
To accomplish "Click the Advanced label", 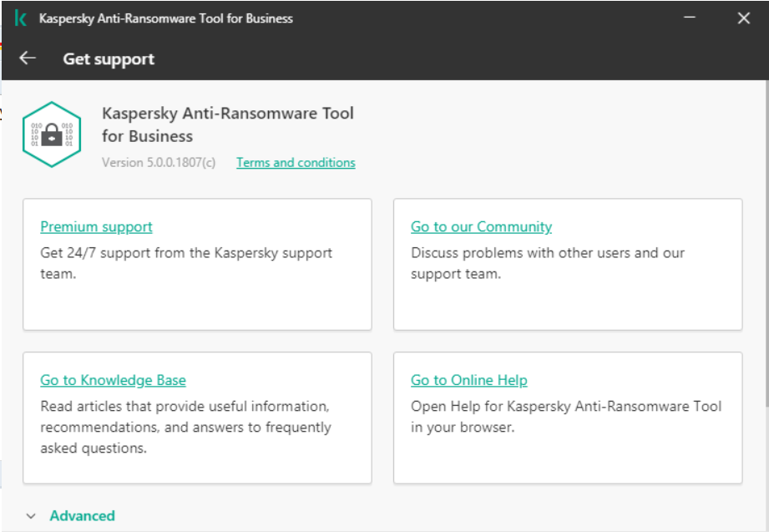I will tap(83, 516).
